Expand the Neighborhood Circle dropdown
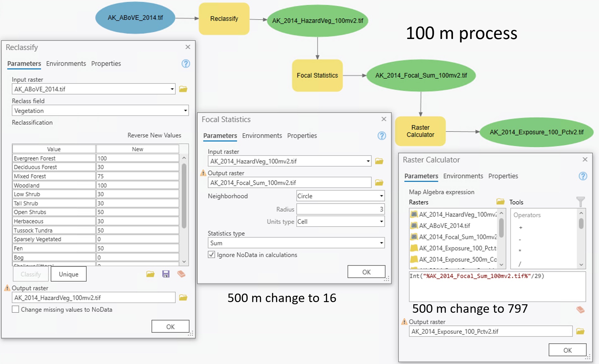Image resolution: width=599 pixels, height=364 pixels. coord(381,196)
